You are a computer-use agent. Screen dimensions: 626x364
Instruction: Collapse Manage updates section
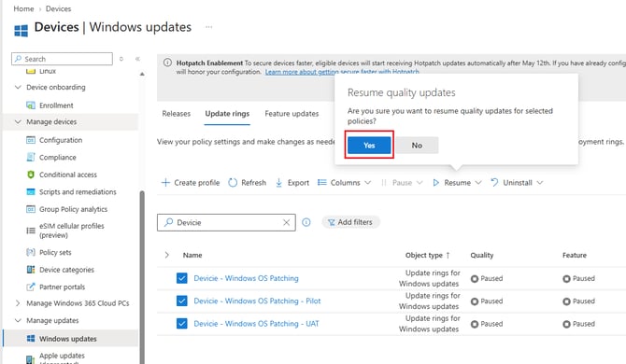click(18, 320)
